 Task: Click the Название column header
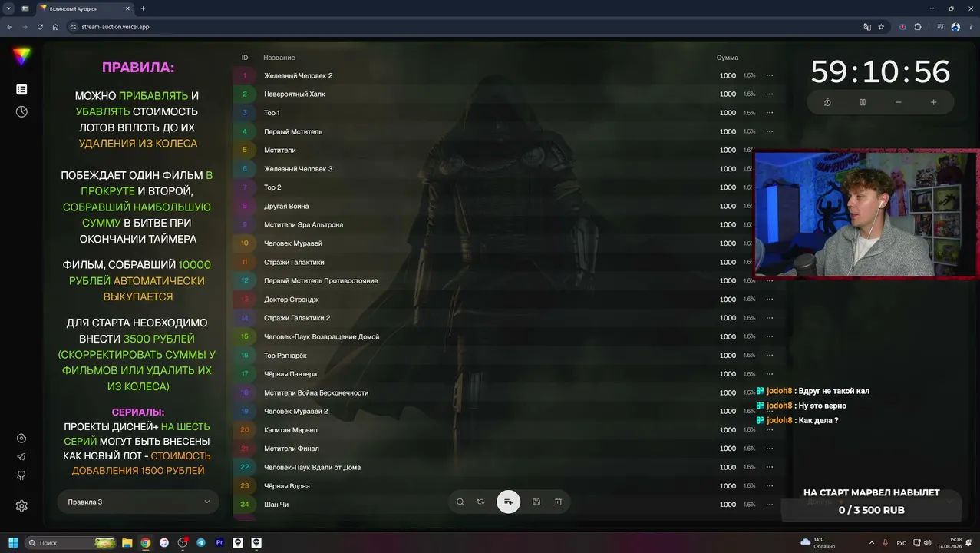[x=279, y=58]
